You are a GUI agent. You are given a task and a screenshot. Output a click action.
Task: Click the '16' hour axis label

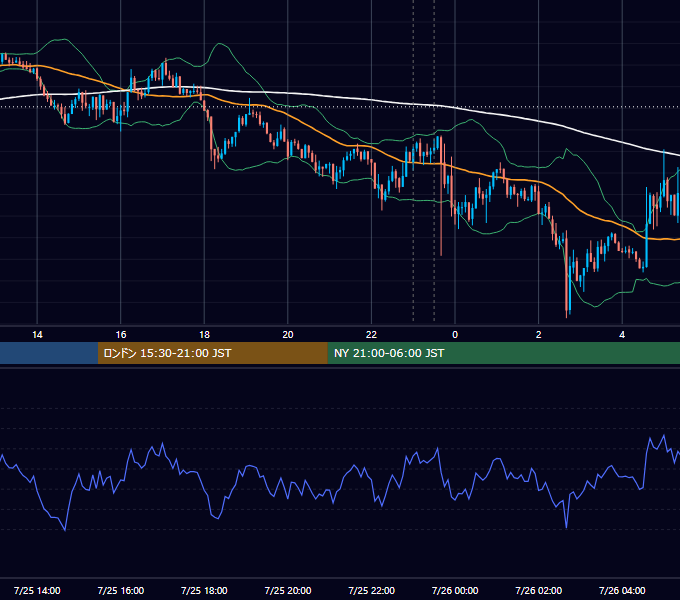pyautogui.click(x=121, y=335)
